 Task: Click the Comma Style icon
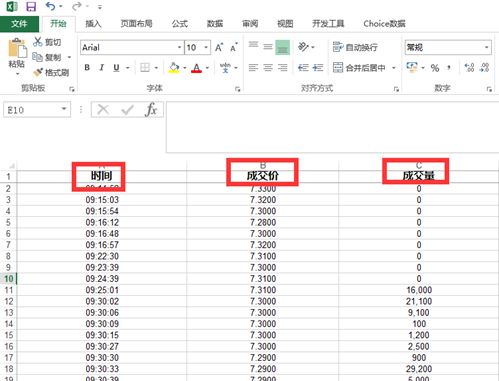[x=449, y=68]
